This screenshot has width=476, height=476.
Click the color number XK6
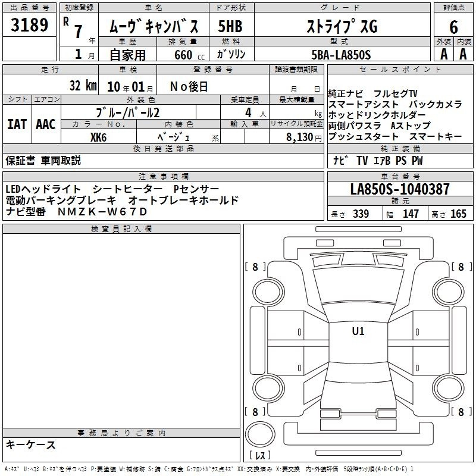coord(98,137)
